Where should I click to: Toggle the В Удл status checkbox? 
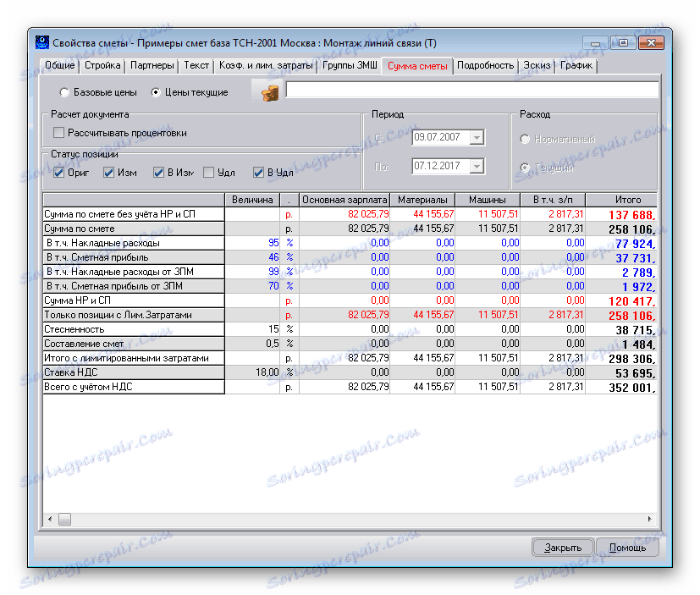click(x=258, y=173)
